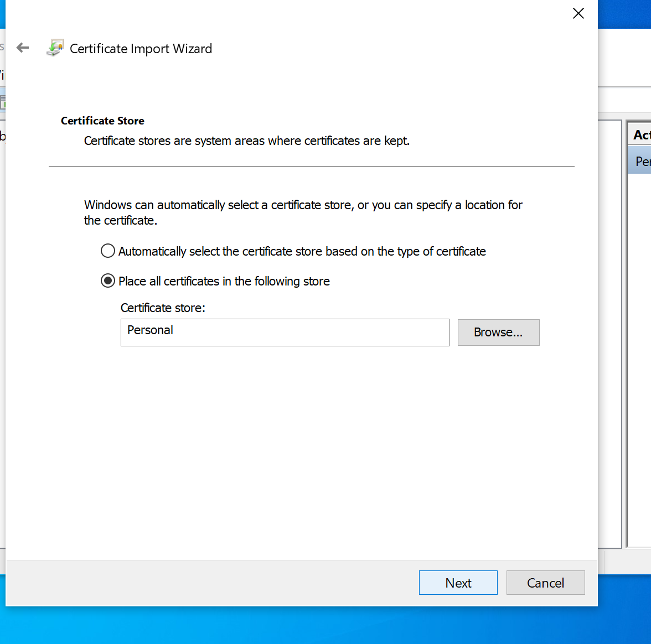Image resolution: width=651 pixels, height=644 pixels.
Task: Select the 'Place all certificates' radio button
Action: [108, 281]
